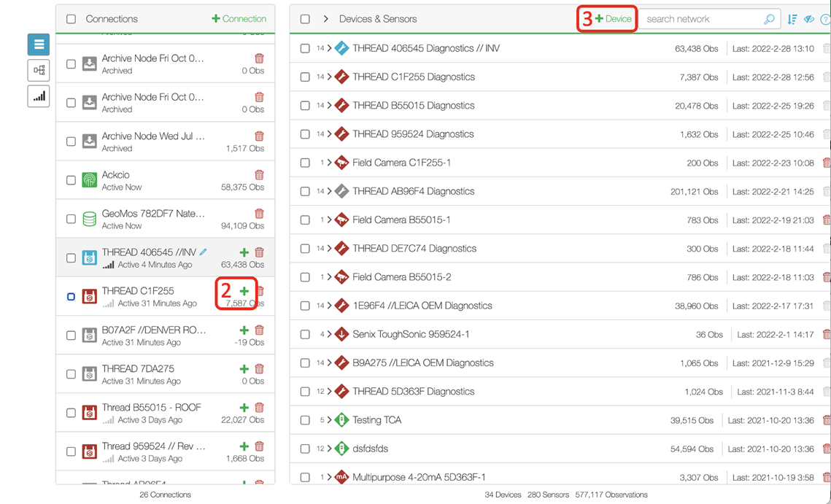
Task: Open the list view sidebar button
Action: pyautogui.click(x=39, y=44)
